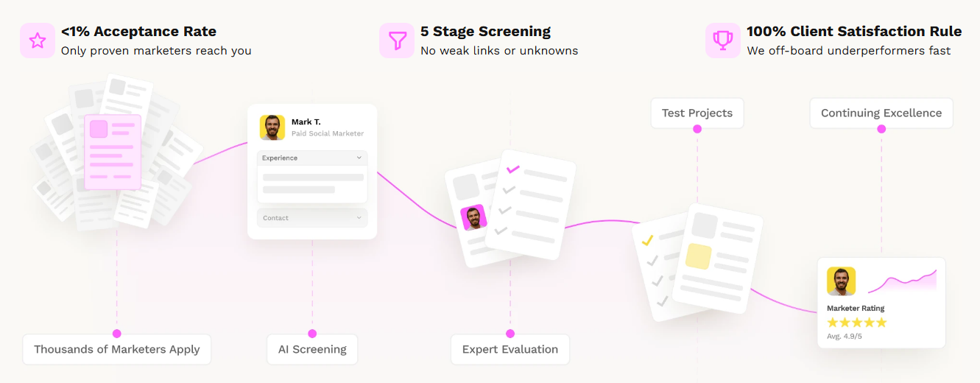Click the pink checkmark on the evaluation checklist
980x383 pixels.
(x=513, y=169)
